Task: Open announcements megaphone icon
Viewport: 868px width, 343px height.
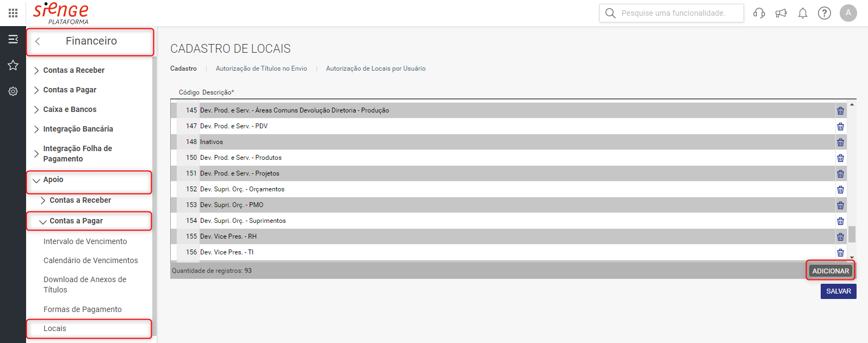Action: [x=781, y=13]
